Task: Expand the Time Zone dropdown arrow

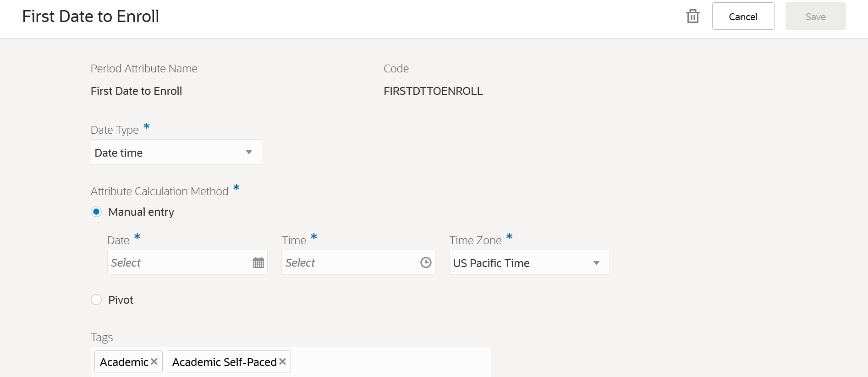Action: [x=596, y=263]
